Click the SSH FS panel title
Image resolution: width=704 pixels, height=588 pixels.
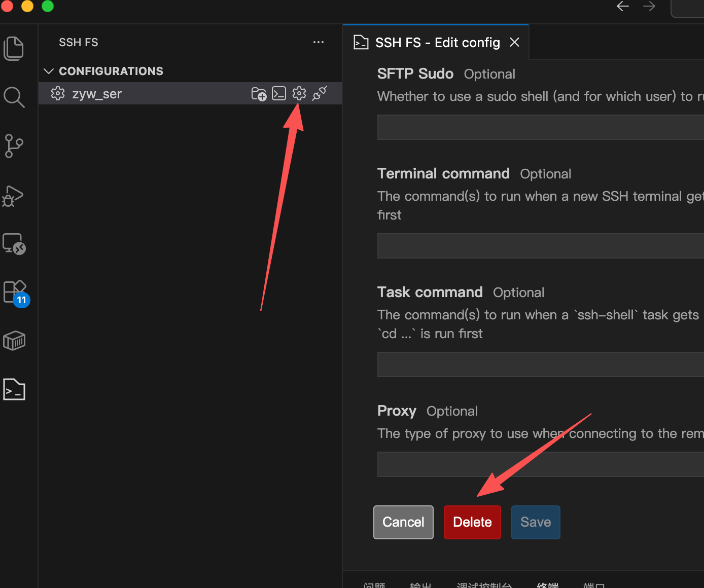tap(79, 42)
